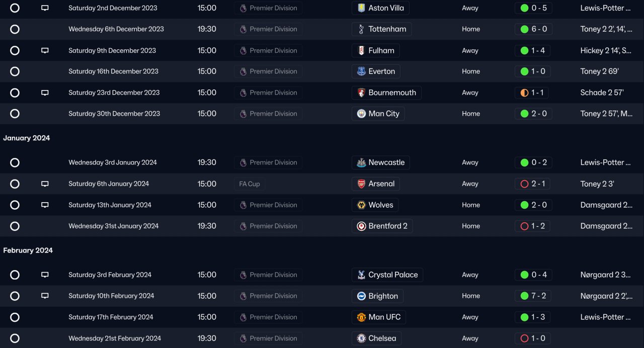Click the TV broadcast icon for Fulham match

pyautogui.click(x=45, y=50)
